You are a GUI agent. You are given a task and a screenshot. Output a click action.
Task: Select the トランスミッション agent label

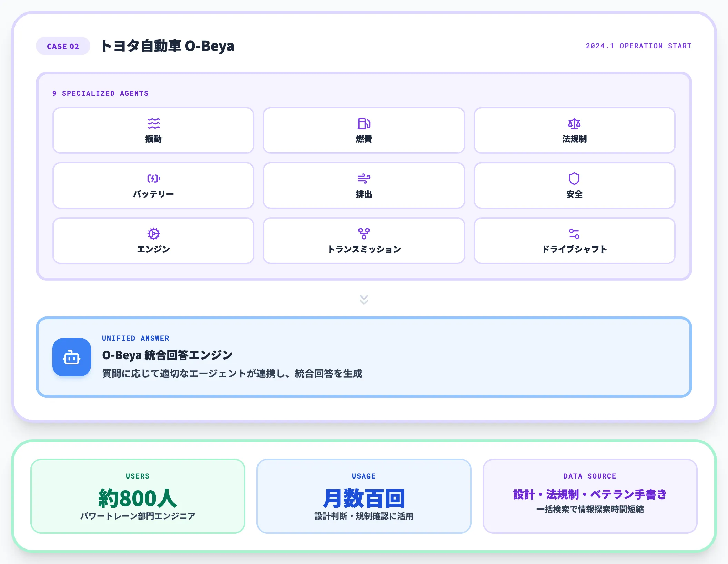(364, 249)
